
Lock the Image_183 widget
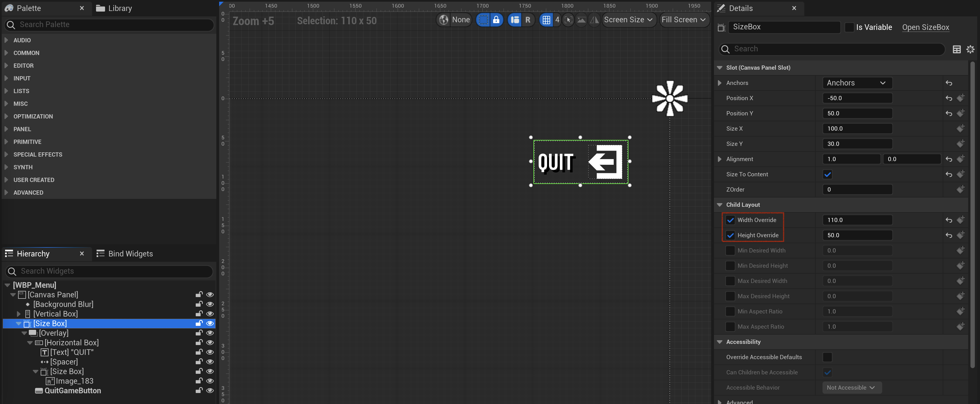[199, 381]
